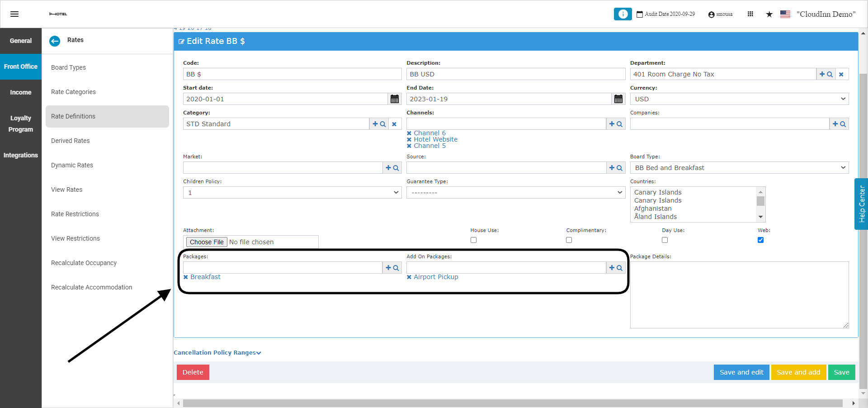This screenshot has height=408, width=868.
Task: Click add/search icon for Add On Packages
Action: tap(616, 268)
